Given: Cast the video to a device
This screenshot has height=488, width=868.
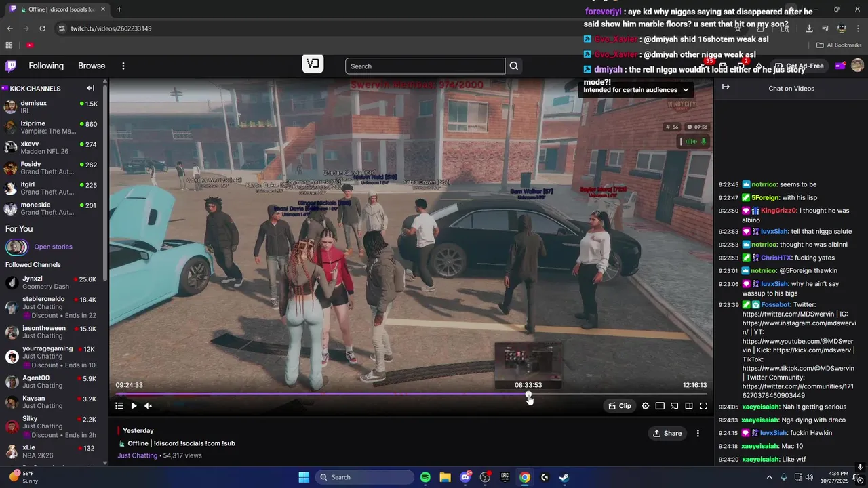Looking at the screenshot, I should (675, 406).
